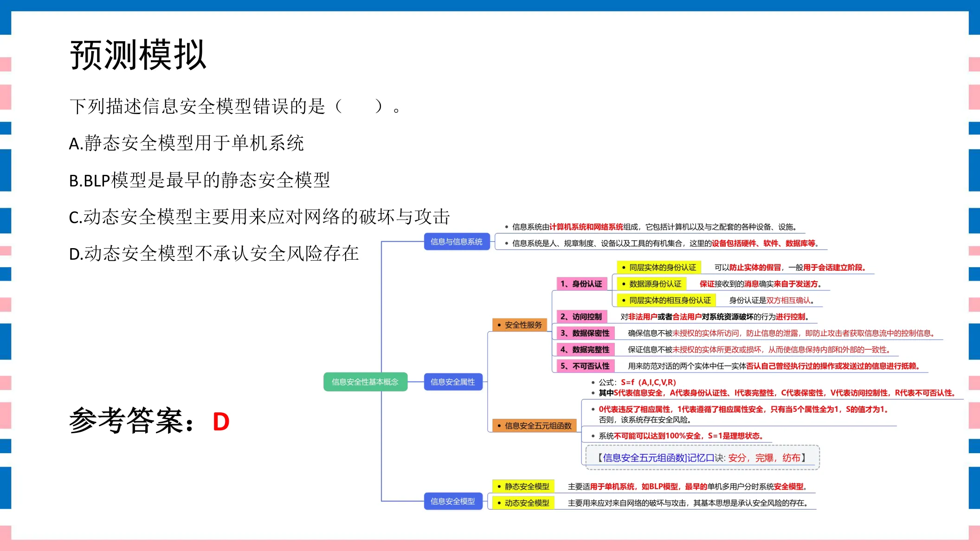Choose option A.静态安全模型用于单机系统
The image size is (980, 551).
tap(186, 143)
